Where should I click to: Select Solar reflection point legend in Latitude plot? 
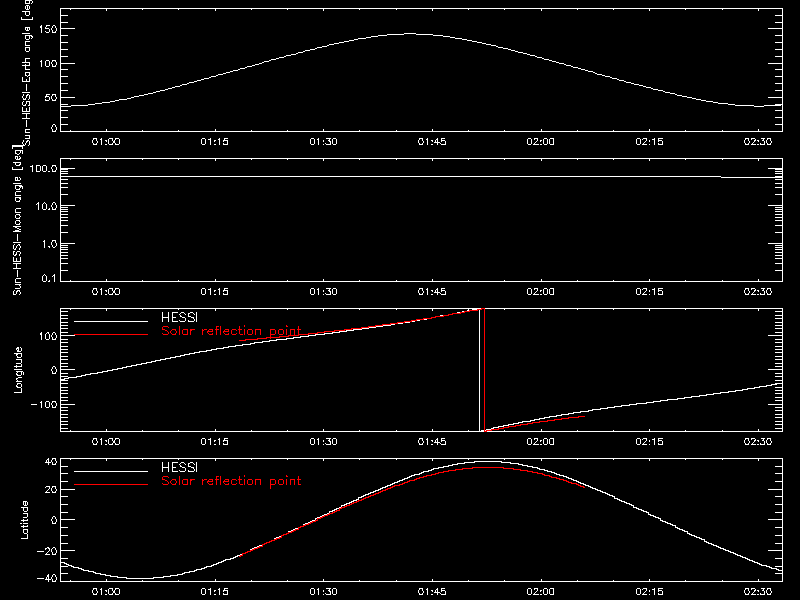[x=231, y=481]
